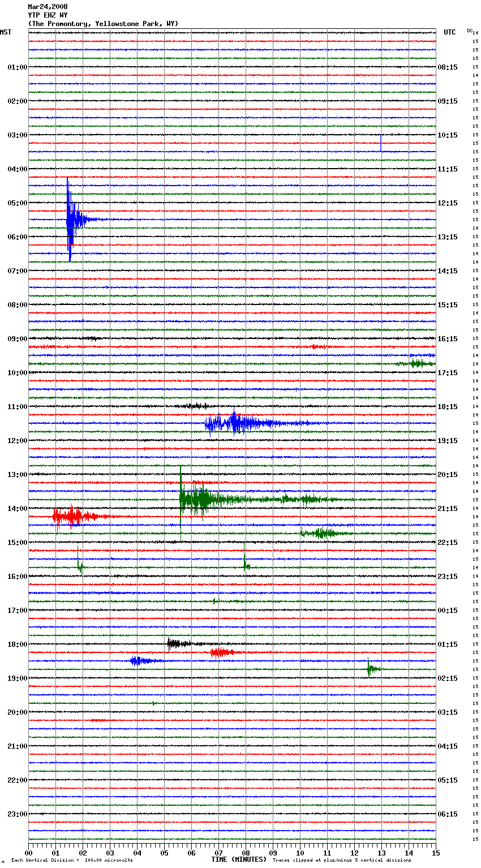The width and height of the screenshot is (481, 868).
Task: Click the 14:15 UTC time label
Action: (x=448, y=271)
